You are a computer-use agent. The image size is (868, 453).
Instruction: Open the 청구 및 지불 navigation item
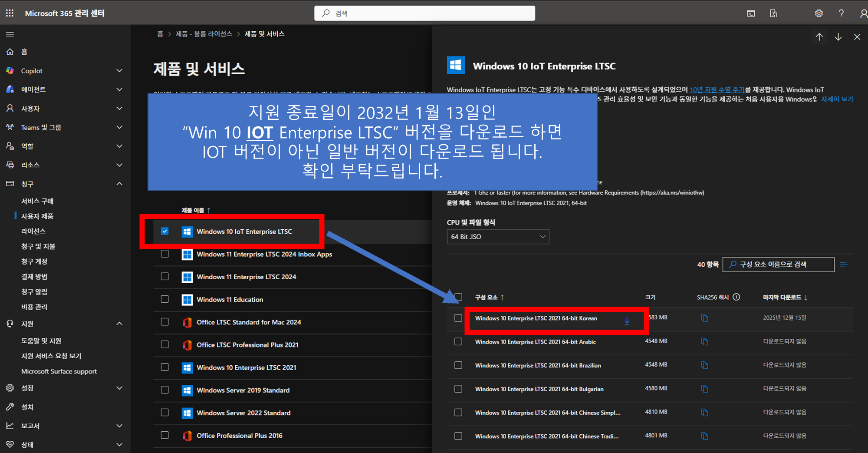click(38, 246)
